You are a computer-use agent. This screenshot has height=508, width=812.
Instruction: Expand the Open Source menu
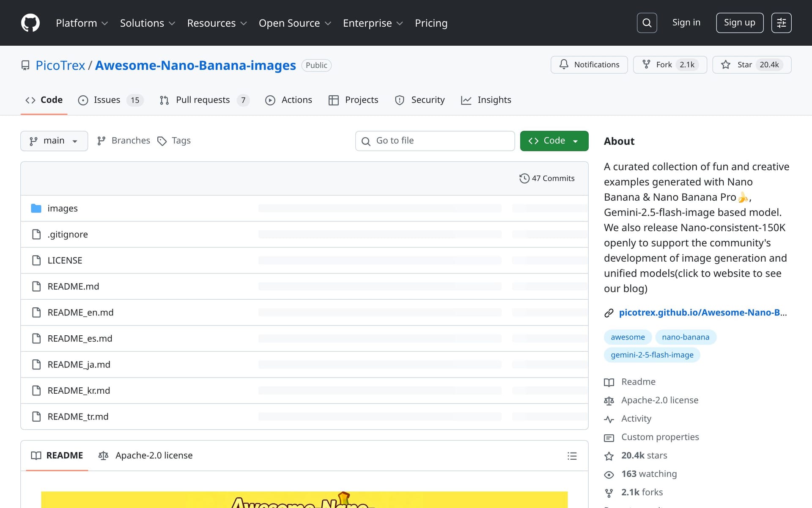(295, 23)
